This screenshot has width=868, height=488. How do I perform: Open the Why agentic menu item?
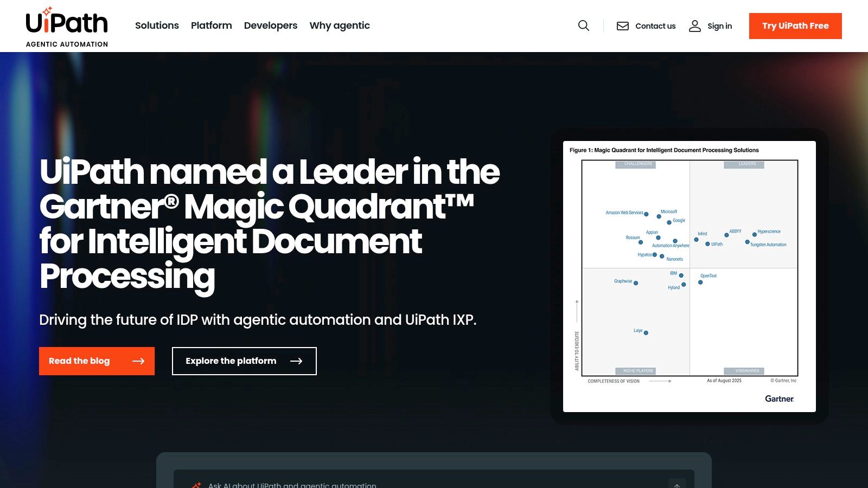pos(340,25)
